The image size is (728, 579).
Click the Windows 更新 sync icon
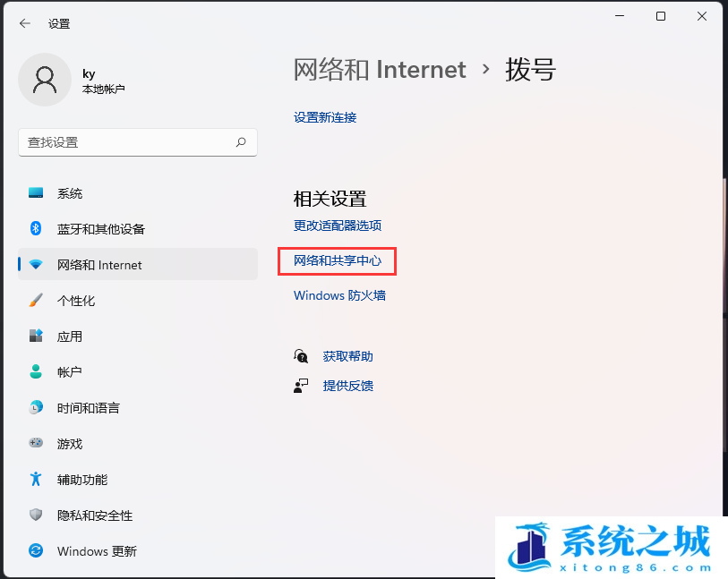(36, 550)
